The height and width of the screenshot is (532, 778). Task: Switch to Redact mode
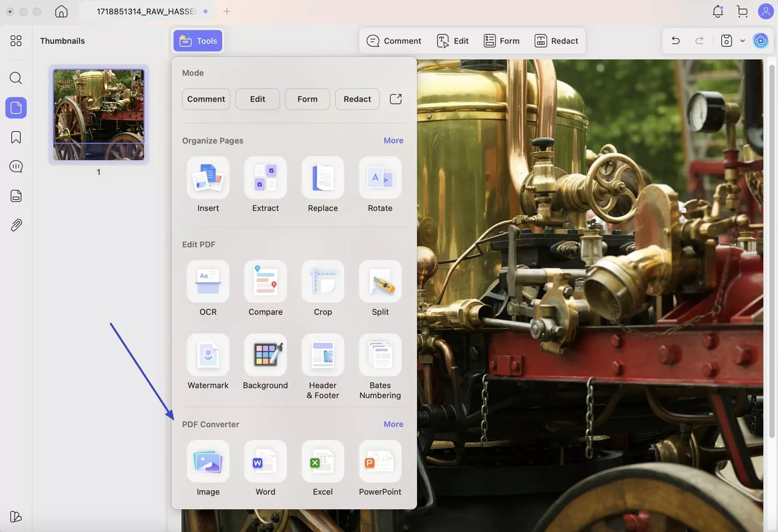coord(357,99)
